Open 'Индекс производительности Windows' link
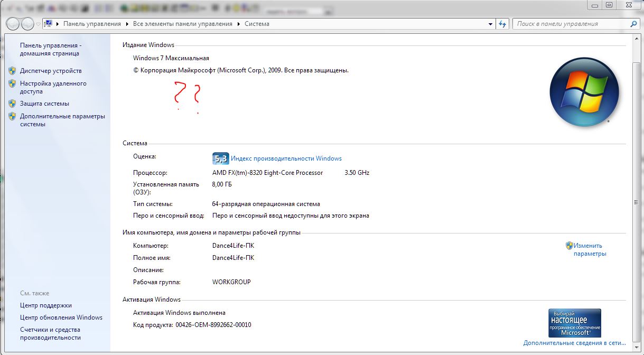 286,158
